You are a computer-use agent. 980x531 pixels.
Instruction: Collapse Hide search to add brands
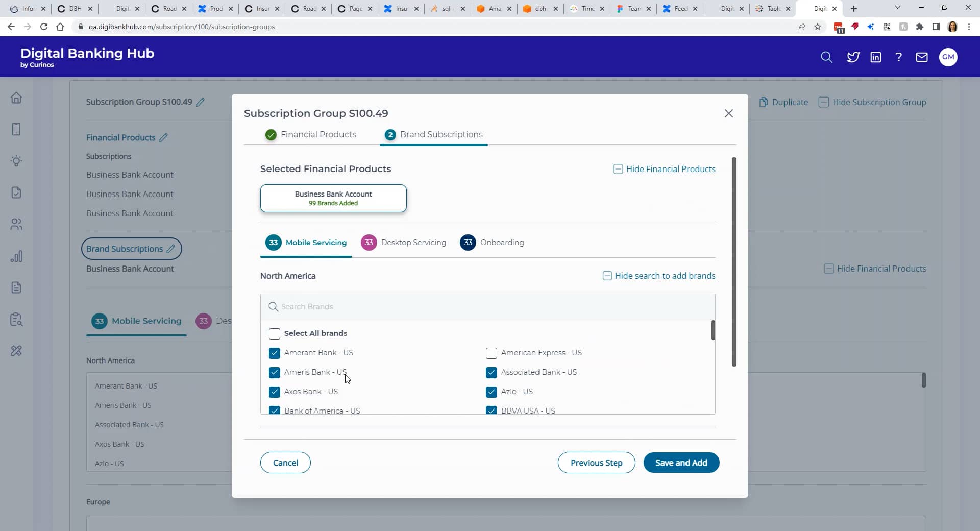click(658, 276)
